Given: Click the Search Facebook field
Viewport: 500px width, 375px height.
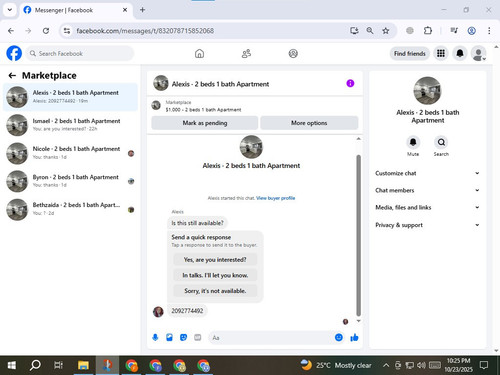Looking at the screenshot, I should pyautogui.click(x=80, y=53).
